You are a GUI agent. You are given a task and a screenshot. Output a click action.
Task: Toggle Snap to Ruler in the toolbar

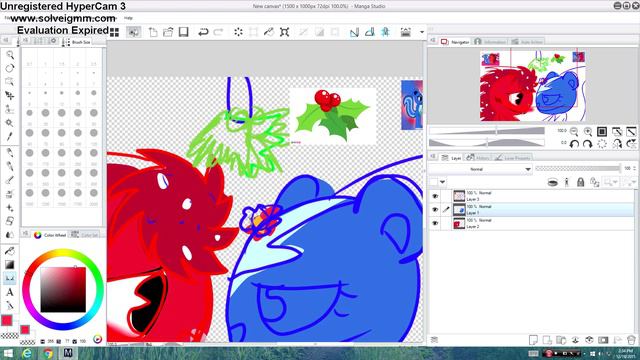coord(354,32)
